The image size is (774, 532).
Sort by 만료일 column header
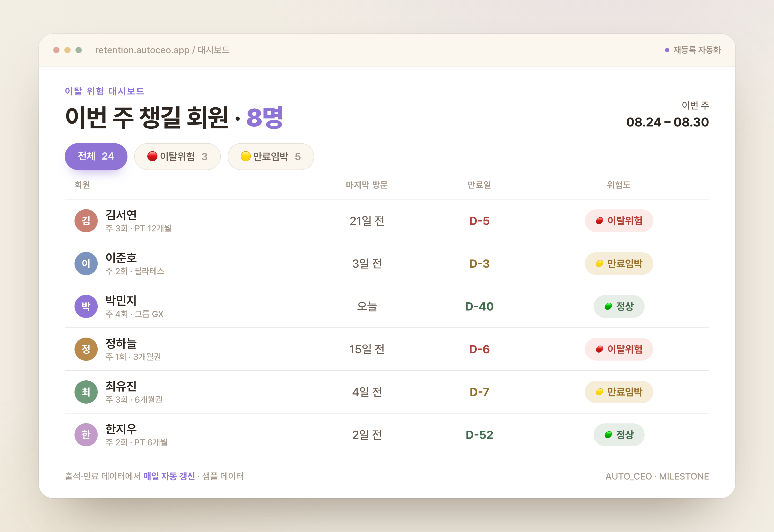[479, 185]
